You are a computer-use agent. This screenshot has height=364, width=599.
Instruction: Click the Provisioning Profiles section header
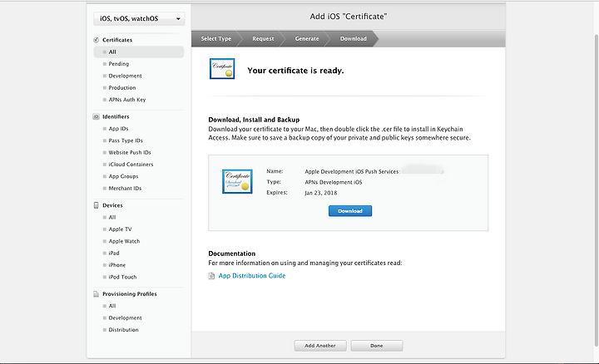tap(130, 294)
